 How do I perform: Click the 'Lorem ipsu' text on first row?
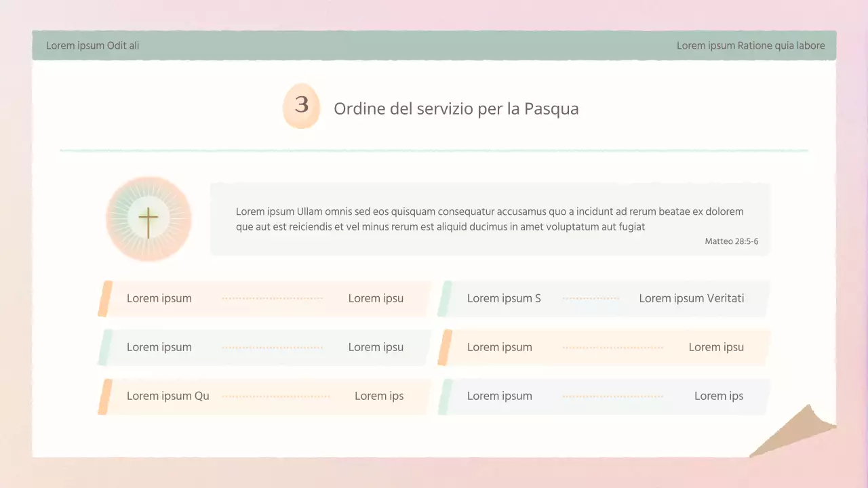[376, 298]
